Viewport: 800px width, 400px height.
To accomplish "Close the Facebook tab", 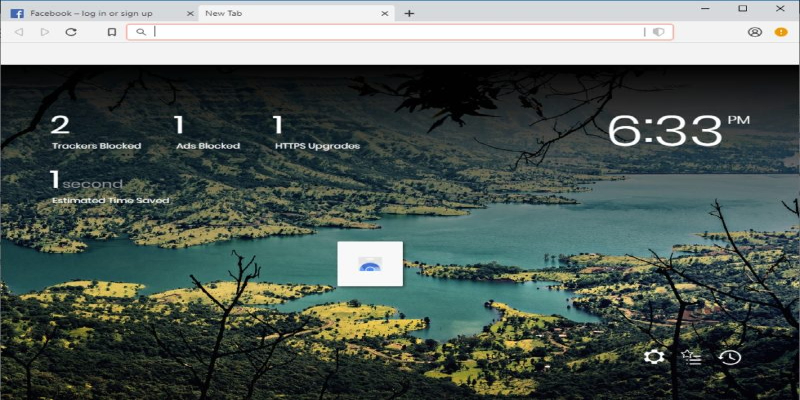I will click(187, 13).
